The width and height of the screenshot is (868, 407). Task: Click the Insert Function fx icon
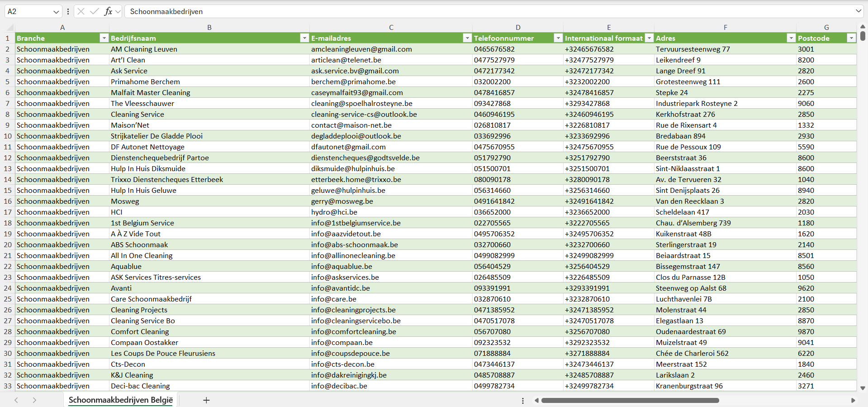tap(108, 11)
